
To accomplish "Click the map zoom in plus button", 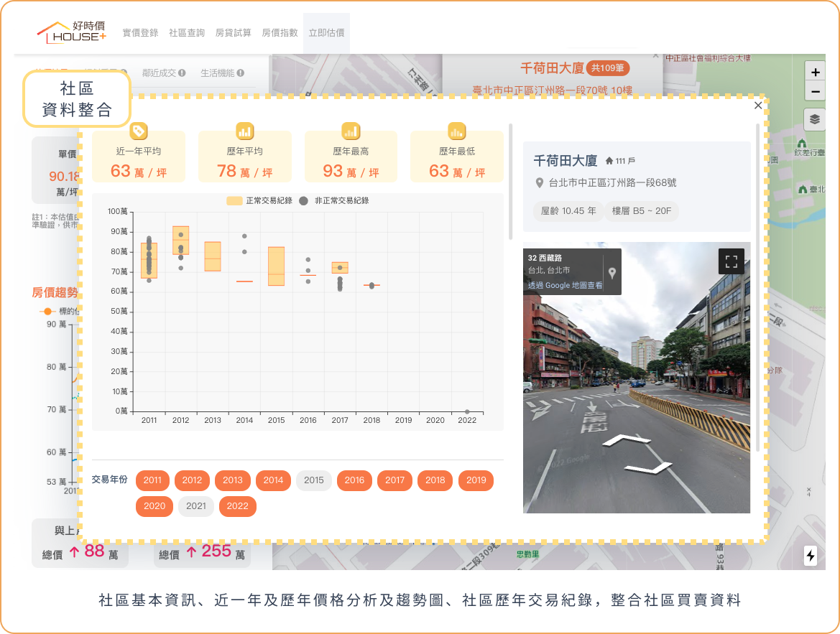I will point(815,73).
